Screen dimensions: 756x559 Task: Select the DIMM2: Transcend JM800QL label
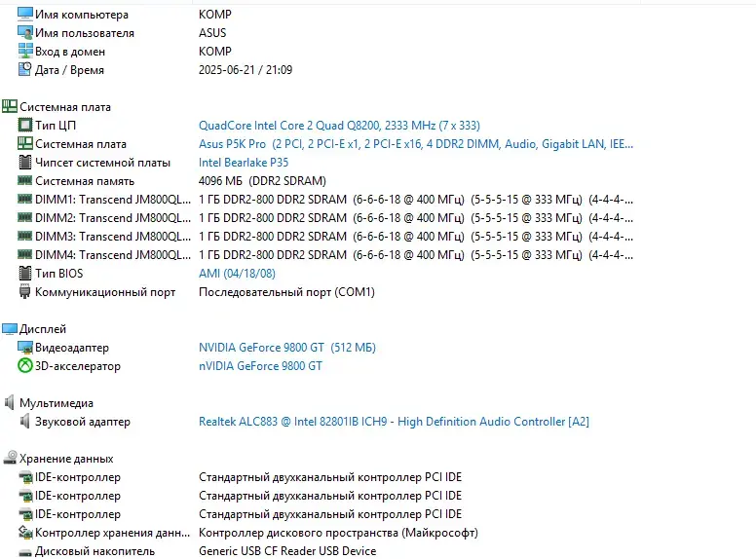click(113, 218)
